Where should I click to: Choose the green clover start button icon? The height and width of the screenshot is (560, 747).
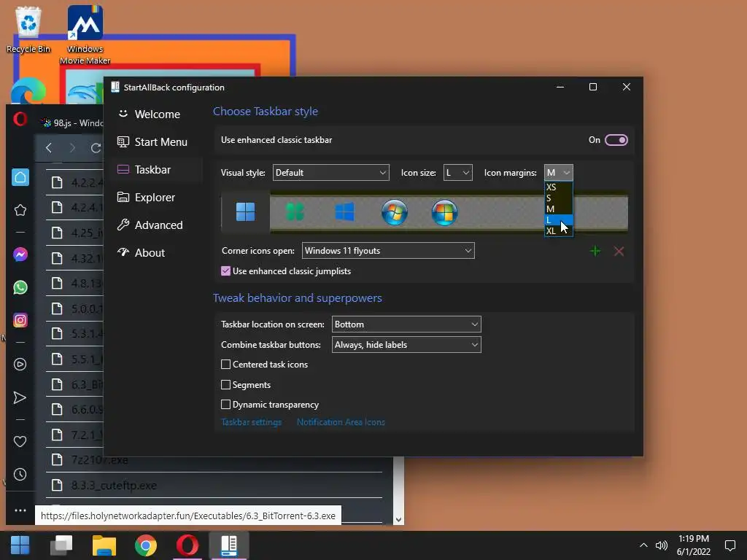pos(295,212)
